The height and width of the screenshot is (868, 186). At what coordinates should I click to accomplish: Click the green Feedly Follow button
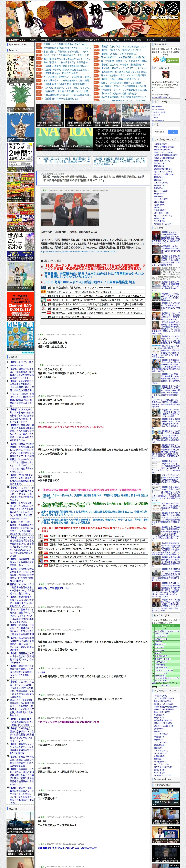click(173, 60)
